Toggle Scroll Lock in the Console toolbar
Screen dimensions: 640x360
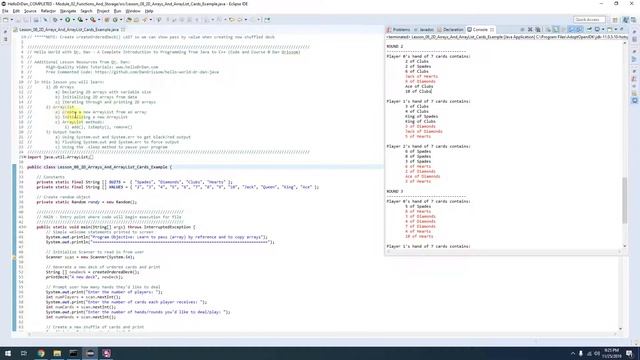click(x=556, y=29)
